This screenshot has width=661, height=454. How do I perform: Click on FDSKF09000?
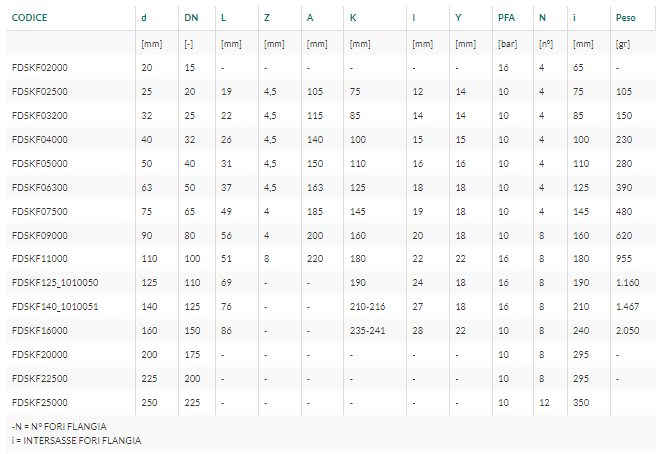coord(40,236)
